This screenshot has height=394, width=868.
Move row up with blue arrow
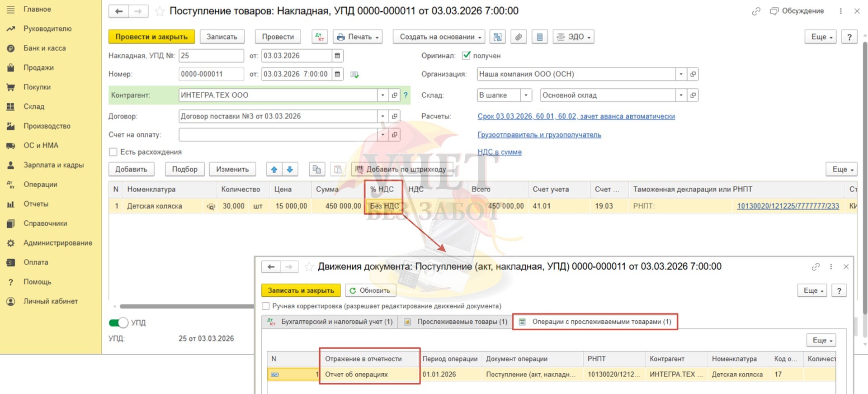coord(274,169)
